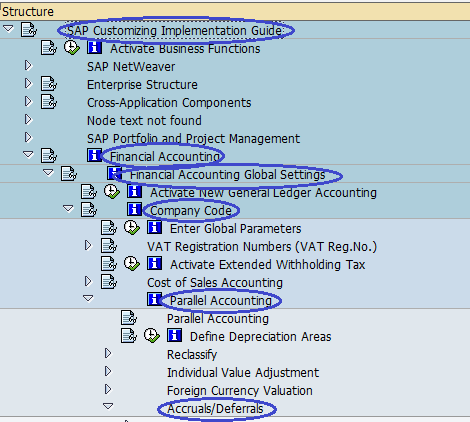Viewport: 470px width, 422px height.
Task: Click execute icon for Define Depreciation Areas
Action: pyautogui.click(x=152, y=336)
